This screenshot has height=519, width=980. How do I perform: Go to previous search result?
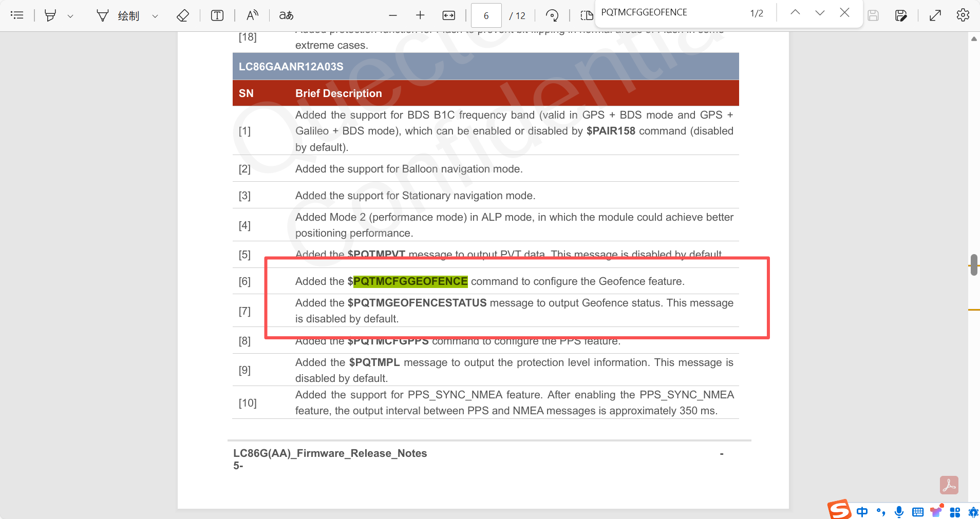point(795,13)
